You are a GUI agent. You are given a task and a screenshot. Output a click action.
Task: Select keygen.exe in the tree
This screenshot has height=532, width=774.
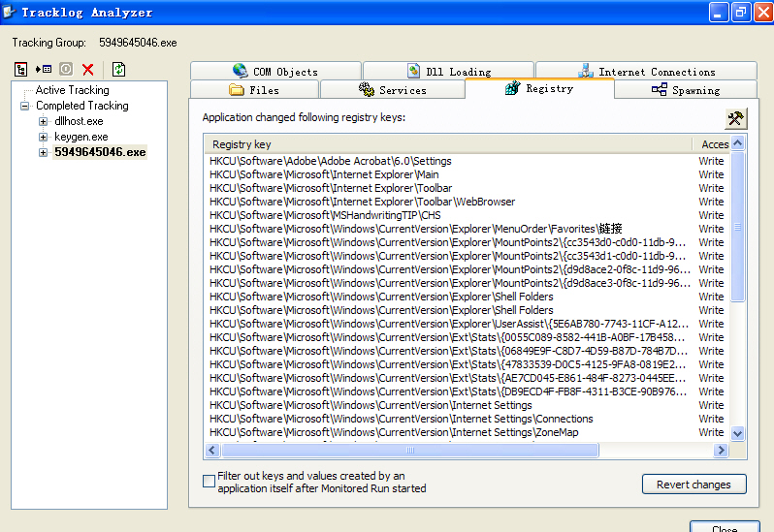81,137
